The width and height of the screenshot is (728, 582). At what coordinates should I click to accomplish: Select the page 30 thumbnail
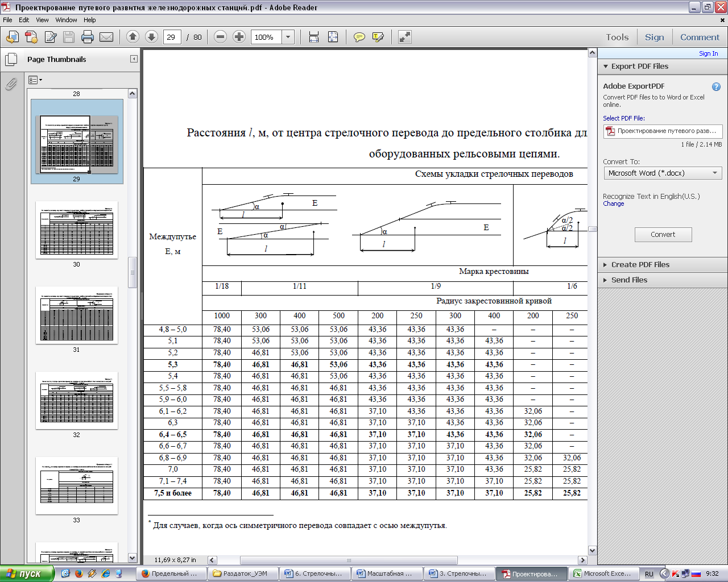pos(77,230)
